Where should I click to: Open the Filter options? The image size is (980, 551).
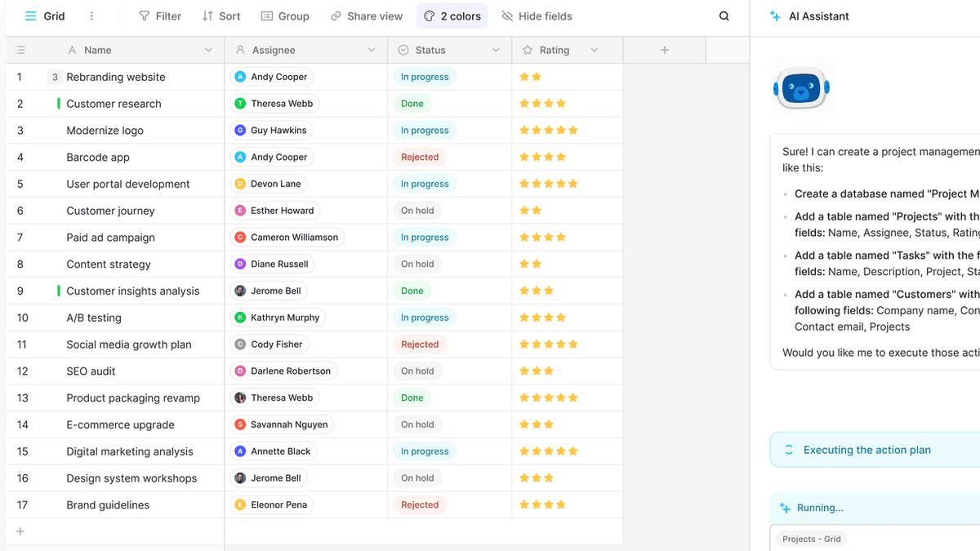160,16
